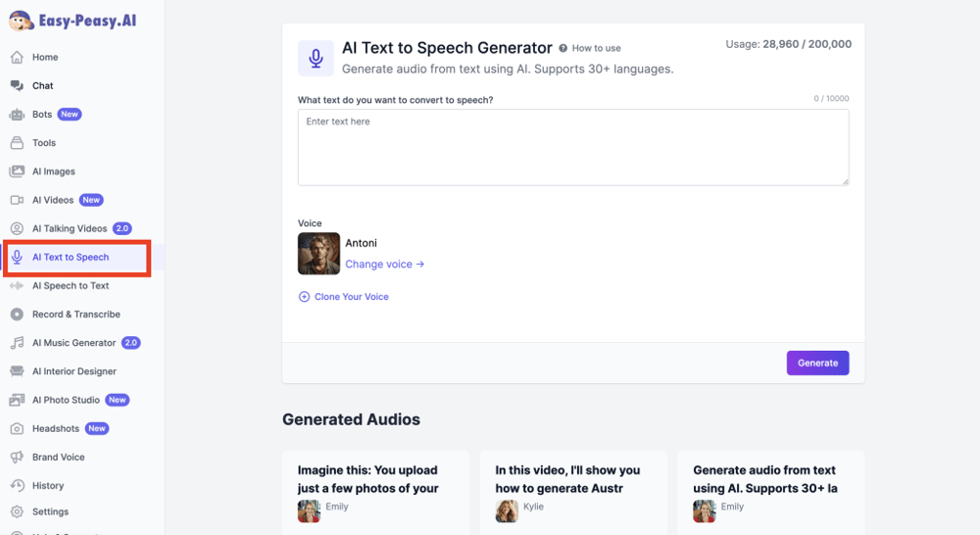The width and height of the screenshot is (980, 535).
Task: Click the question mark help icon
Action: [x=563, y=48]
